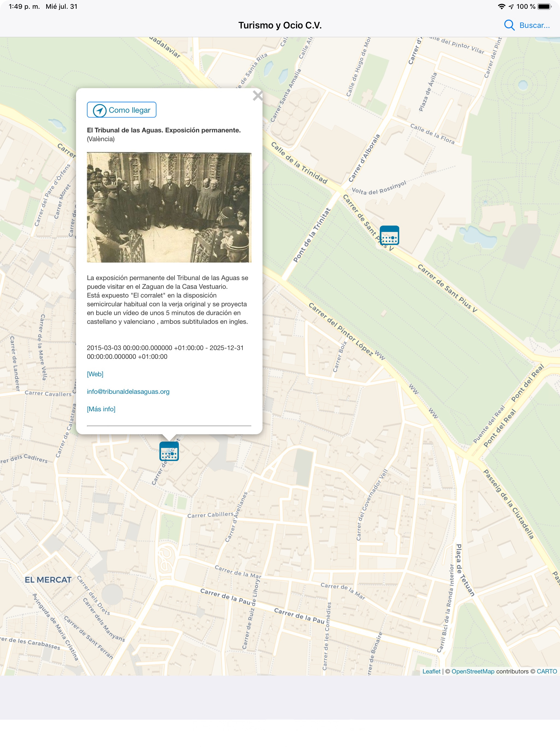The image size is (560, 747).
Task: Click the popup title 'El Tribunal de las Aguas. Exposición permanente.'
Action: point(164,130)
